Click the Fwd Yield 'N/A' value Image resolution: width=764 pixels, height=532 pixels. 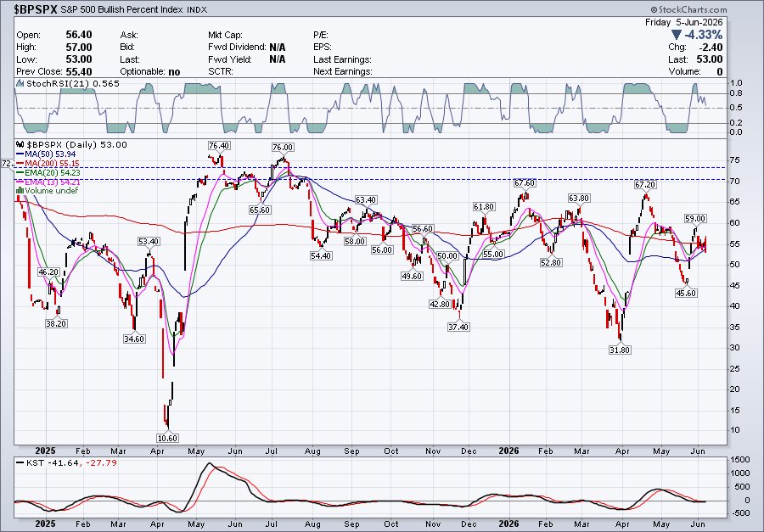pyautogui.click(x=278, y=59)
